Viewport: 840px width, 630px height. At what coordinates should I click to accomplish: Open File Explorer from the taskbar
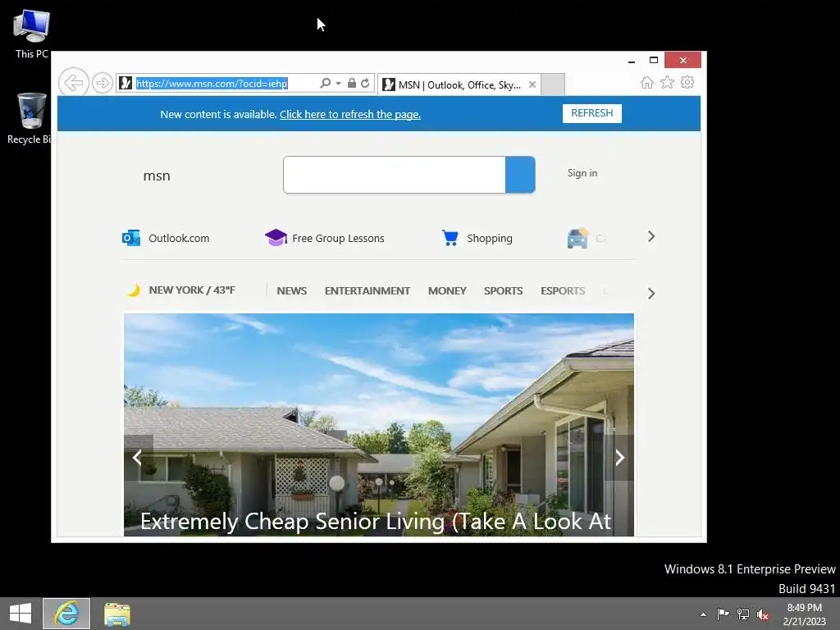tap(116, 614)
